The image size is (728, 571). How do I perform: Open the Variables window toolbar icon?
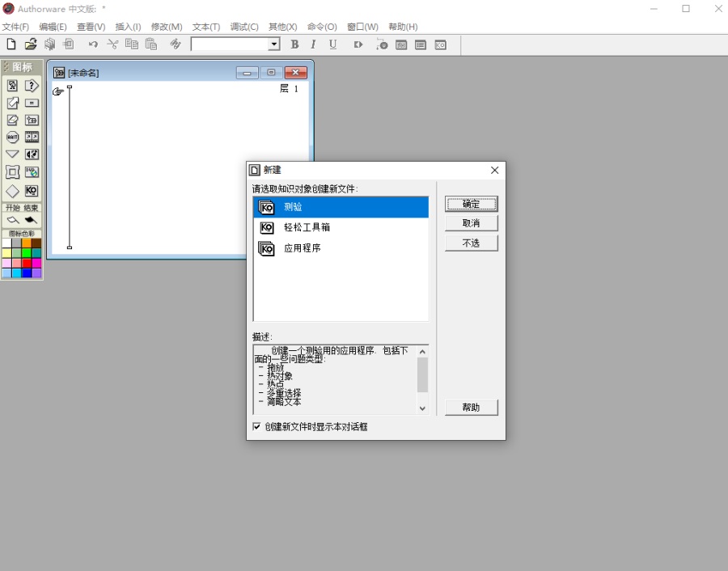421,44
